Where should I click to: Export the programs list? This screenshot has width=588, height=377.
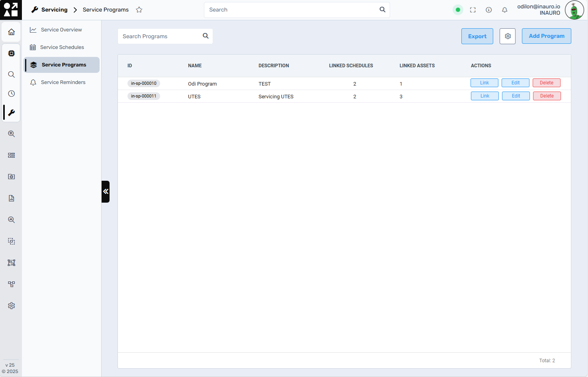(477, 36)
